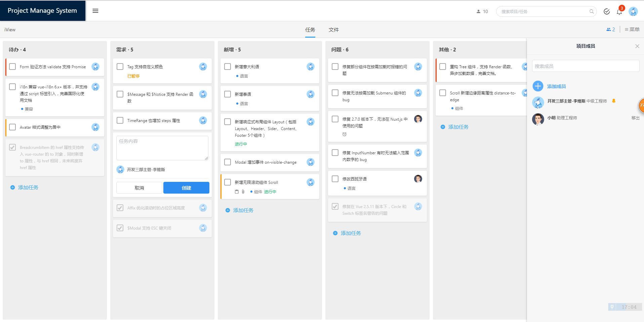Click 添加任务 in 待办 column
The width and height of the screenshot is (644, 322).
pos(24,187)
